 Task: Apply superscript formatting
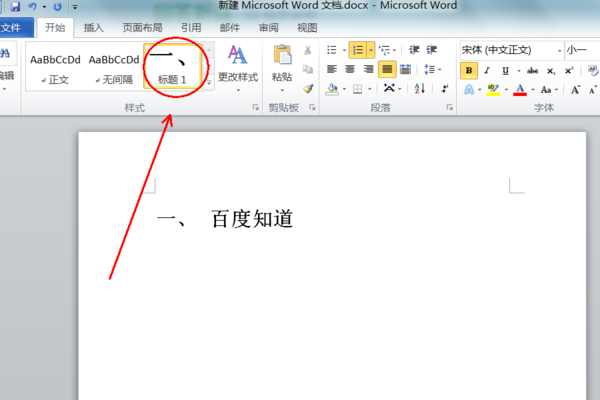pos(569,71)
